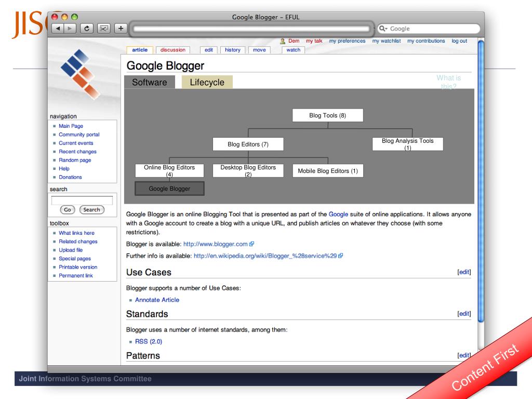Viewport: 532px width, 399px height.
Task: Open the Annotate Article link
Action: [x=157, y=300]
